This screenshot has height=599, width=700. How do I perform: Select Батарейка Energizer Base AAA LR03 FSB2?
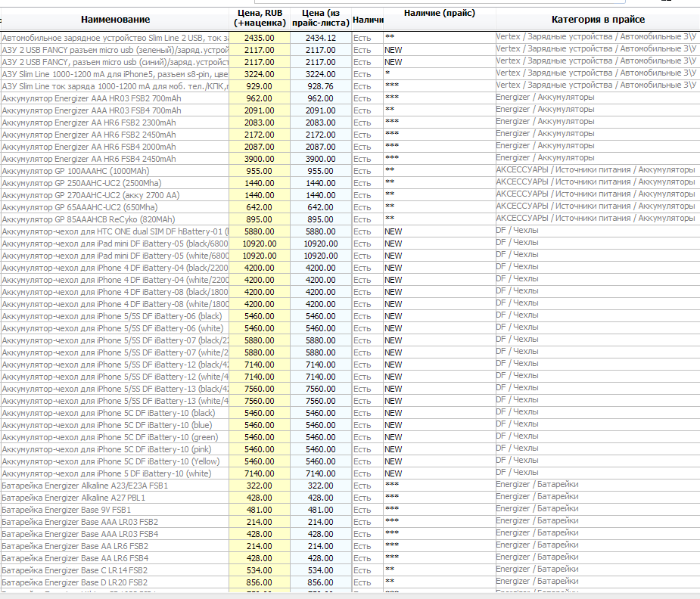[x=115, y=522]
